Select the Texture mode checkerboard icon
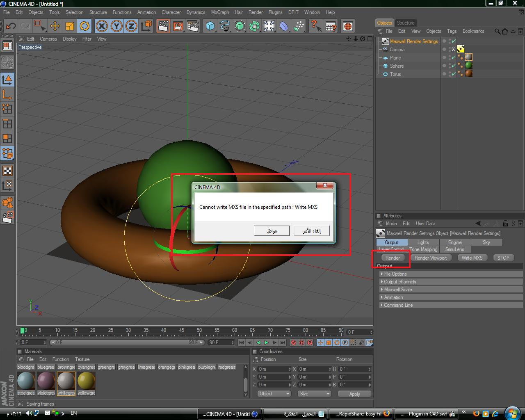The width and height of the screenshot is (525, 420). (7, 171)
